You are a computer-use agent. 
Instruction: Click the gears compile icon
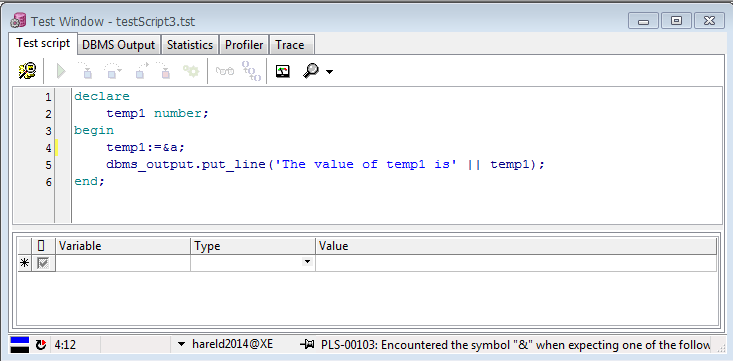coord(191,71)
